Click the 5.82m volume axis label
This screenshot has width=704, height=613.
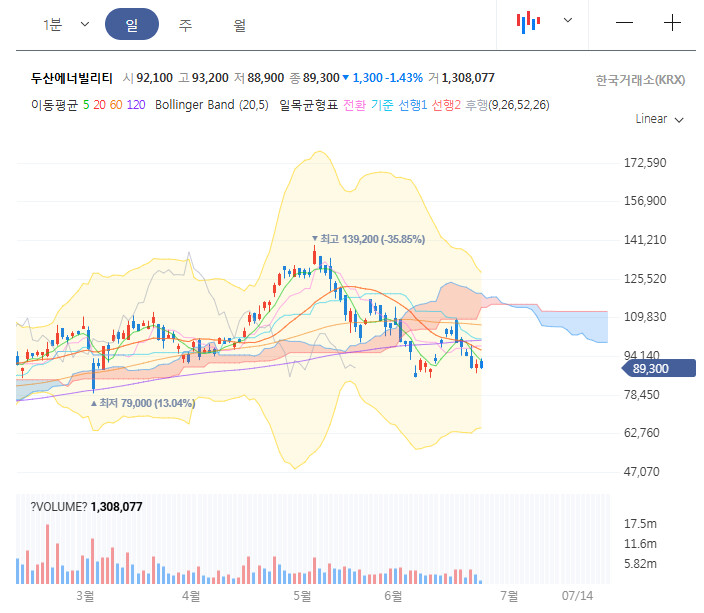pos(640,564)
